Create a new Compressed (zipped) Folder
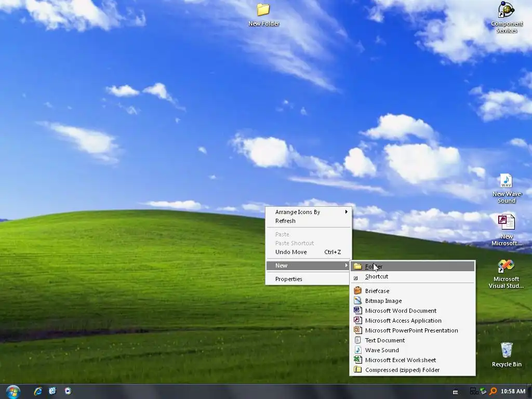Screen dimensions: 532x399 [x=413, y=370]
